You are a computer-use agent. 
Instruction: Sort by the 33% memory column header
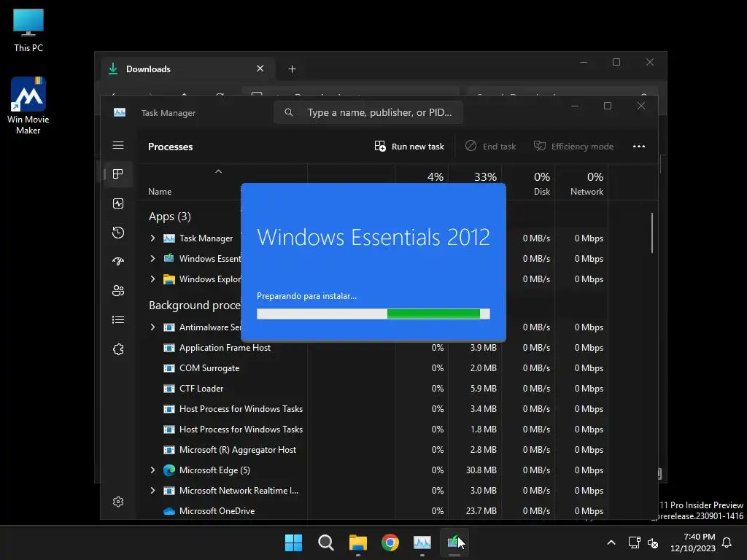pyautogui.click(x=485, y=176)
